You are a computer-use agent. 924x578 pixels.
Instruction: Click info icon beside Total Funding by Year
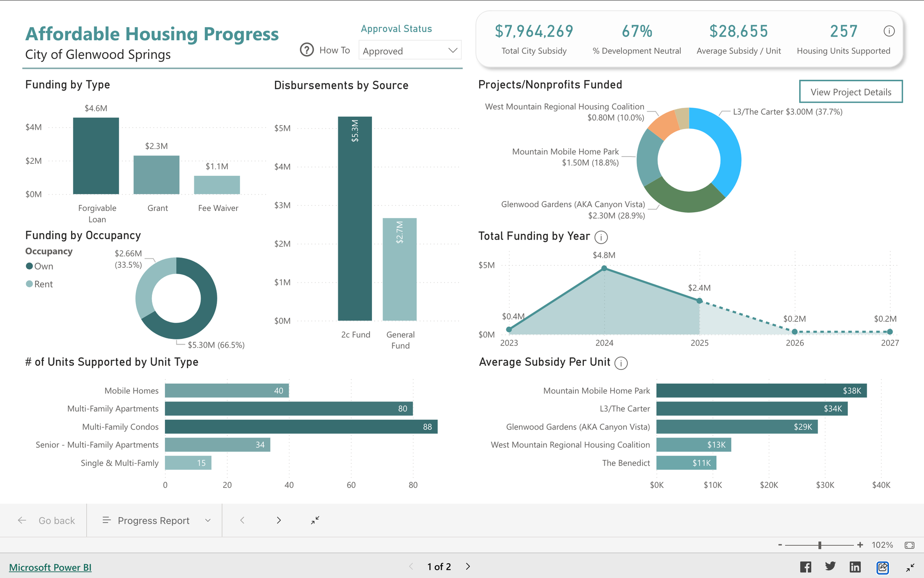[x=601, y=237]
